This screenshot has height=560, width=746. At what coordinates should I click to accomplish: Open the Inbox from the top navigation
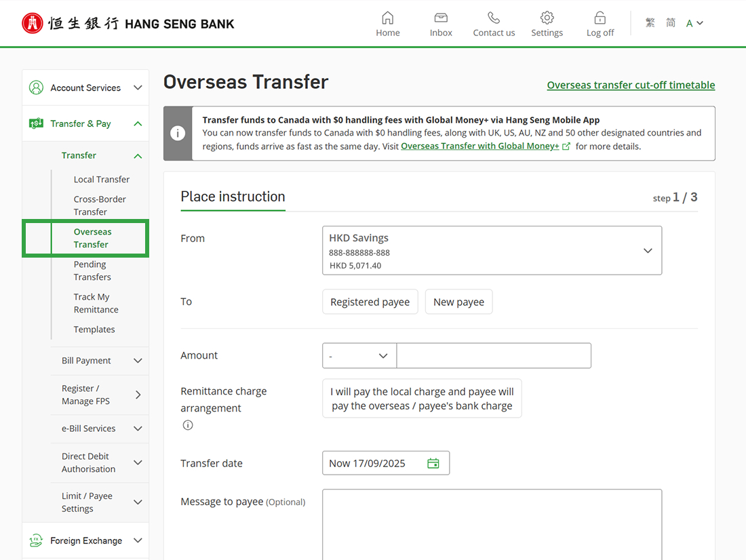point(440,22)
